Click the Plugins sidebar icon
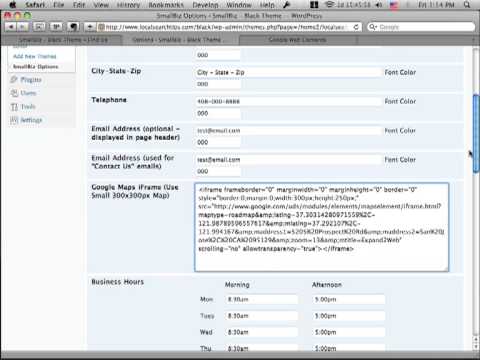The image size is (480, 360). tap(14, 80)
